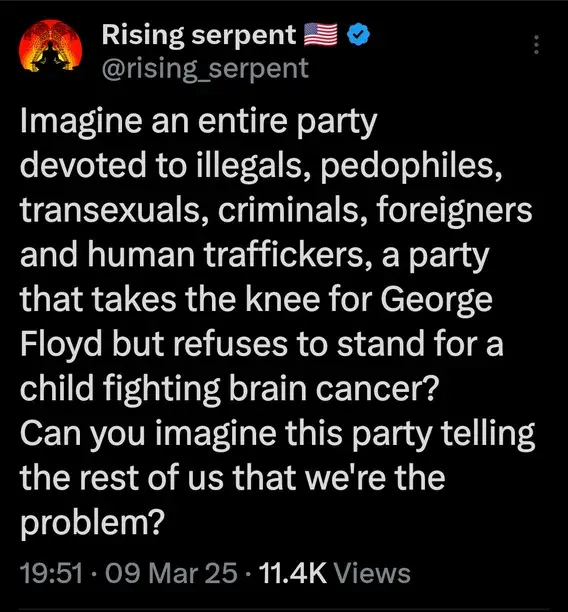Screen dimensions: 568x612
Task: Click the final word "problem?"
Action: tap(90, 523)
